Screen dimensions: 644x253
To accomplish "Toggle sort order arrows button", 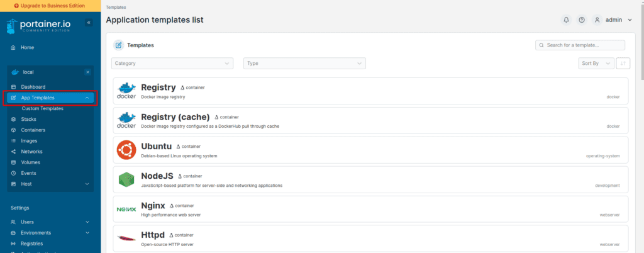I will click(x=623, y=63).
